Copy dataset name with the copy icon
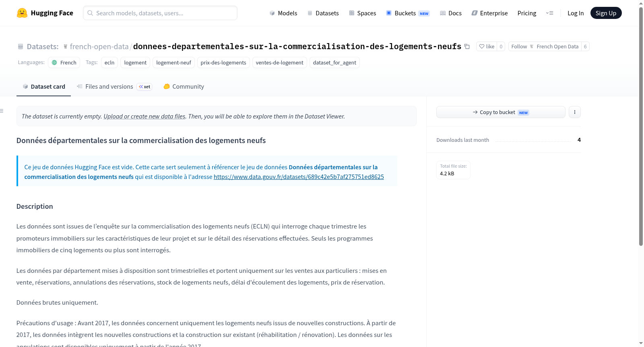Screen dimensions: 644x347 467,46
